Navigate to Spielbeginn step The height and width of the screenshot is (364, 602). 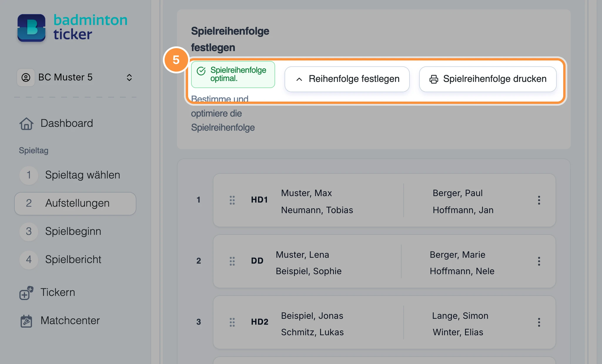coord(75,231)
